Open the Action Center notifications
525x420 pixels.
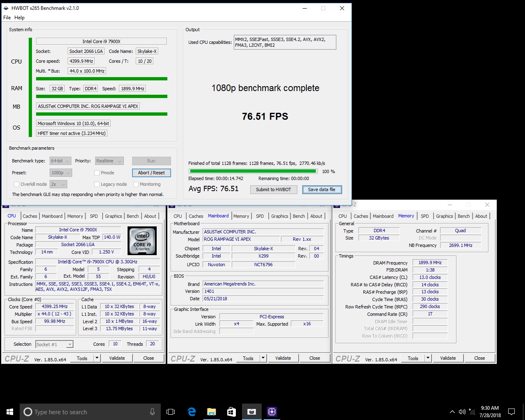511,412
